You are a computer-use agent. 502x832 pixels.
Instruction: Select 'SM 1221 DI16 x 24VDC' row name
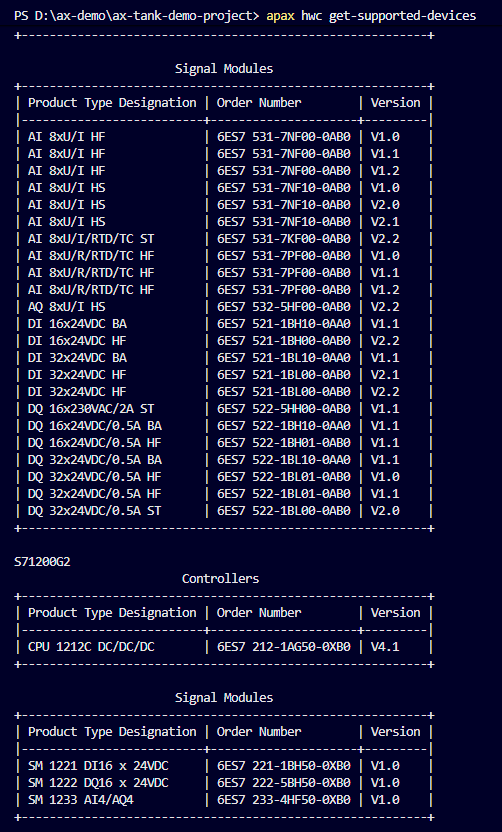[x=98, y=766]
